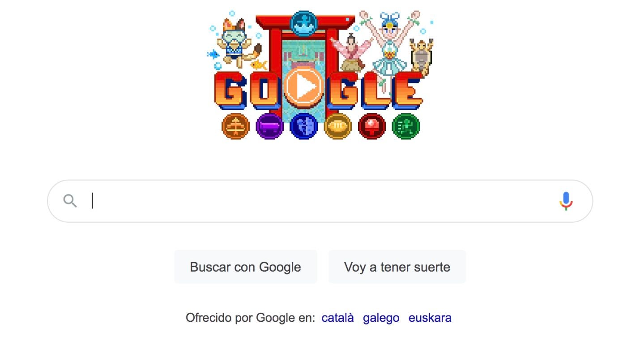Click the magnifying glass search icon
The height and width of the screenshot is (363, 644).
[x=70, y=201]
